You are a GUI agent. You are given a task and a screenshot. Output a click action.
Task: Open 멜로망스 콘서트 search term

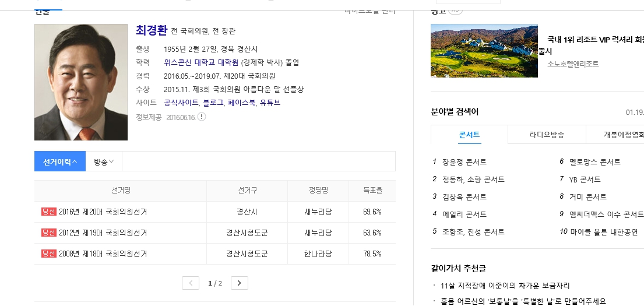[x=594, y=162]
